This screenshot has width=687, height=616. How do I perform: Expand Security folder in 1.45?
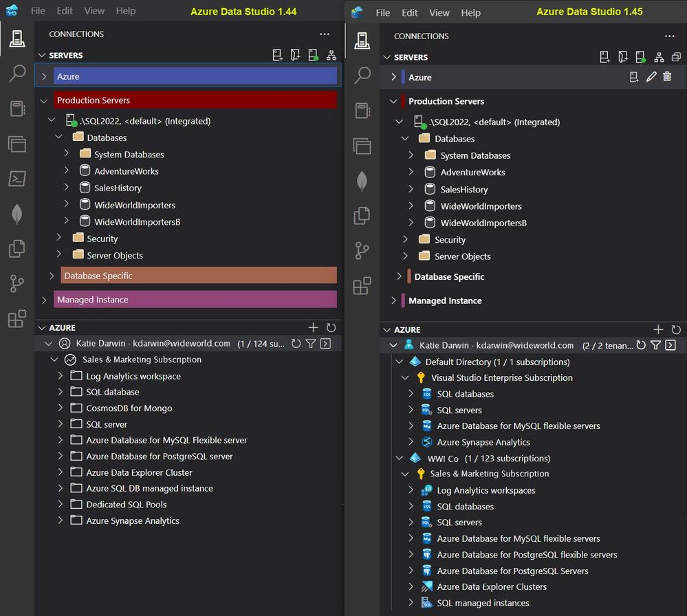[405, 239]
